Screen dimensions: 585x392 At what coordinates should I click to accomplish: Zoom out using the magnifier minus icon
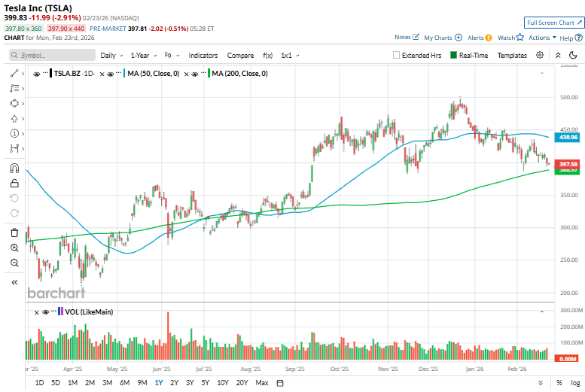point(14,263)
